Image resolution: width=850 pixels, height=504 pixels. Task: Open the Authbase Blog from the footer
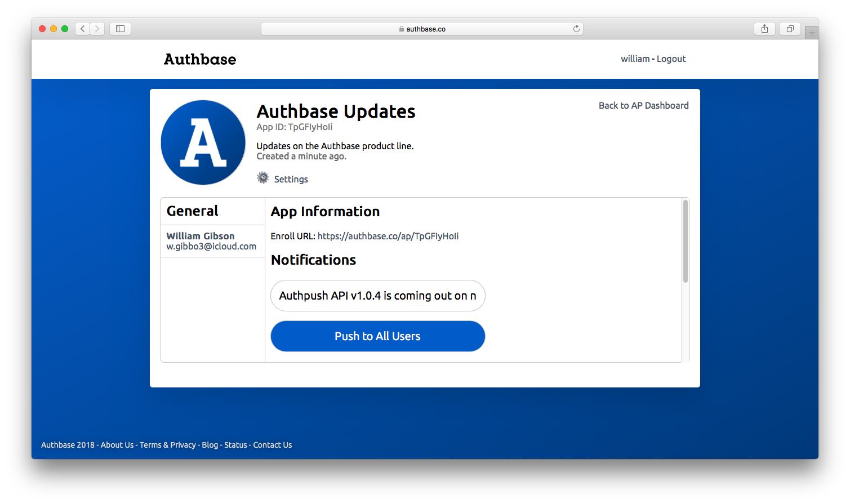[210, 445]
